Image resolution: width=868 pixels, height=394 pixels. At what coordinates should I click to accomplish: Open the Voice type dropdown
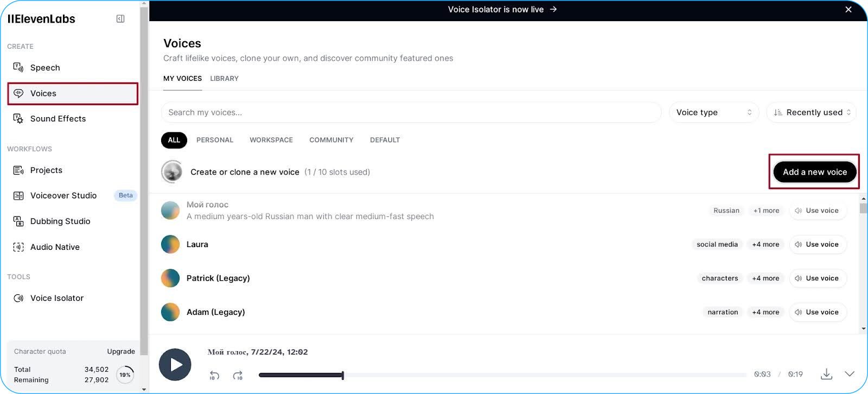click(713, 112)
